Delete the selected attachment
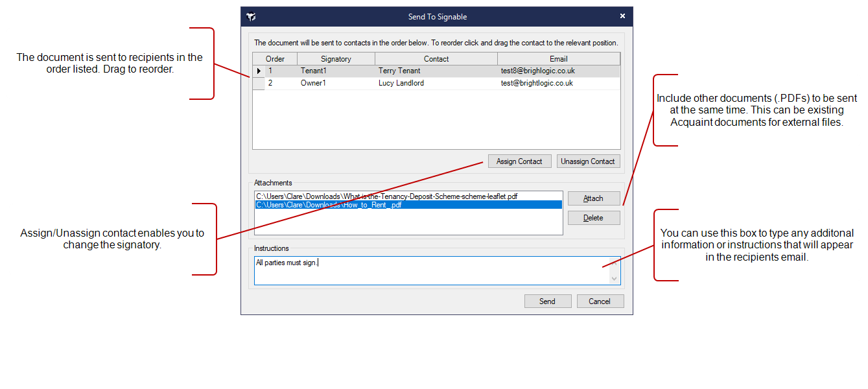868x389 pixels. point(593,218)
